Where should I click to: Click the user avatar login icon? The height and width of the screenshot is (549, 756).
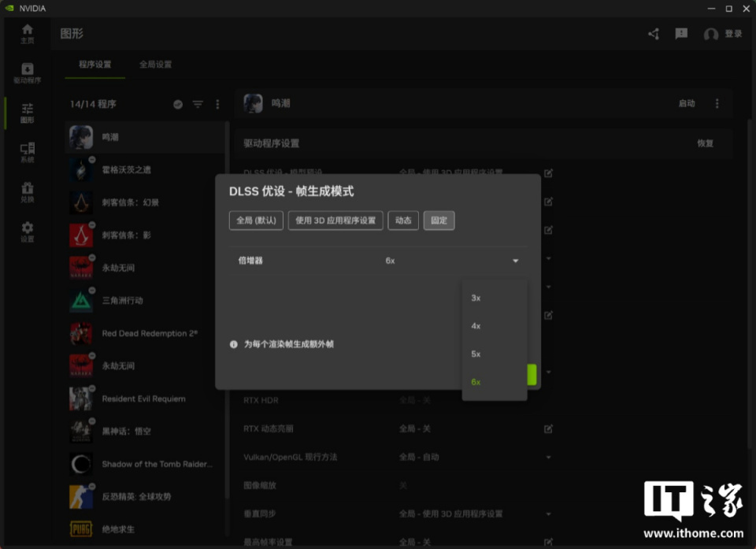[x=710, y=34]
